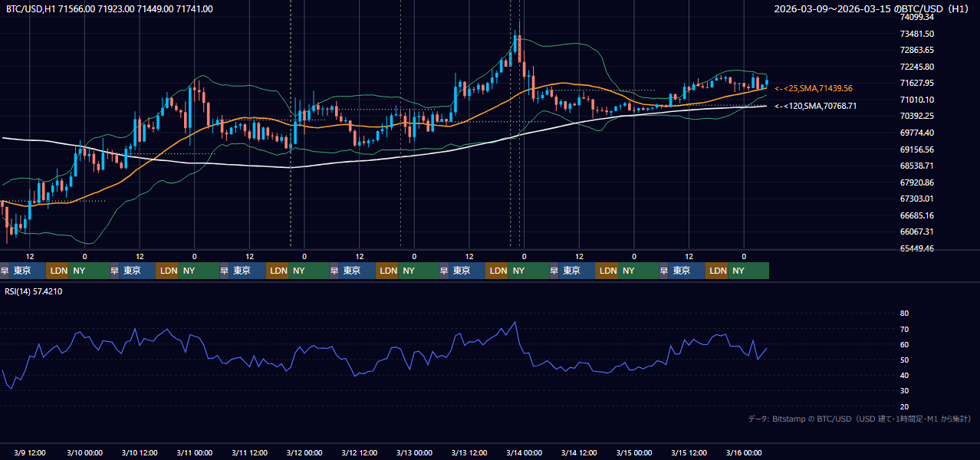The image size is (980, 460).
Task: Click the RSI scale value 70
Action: [x=905, y=329]
